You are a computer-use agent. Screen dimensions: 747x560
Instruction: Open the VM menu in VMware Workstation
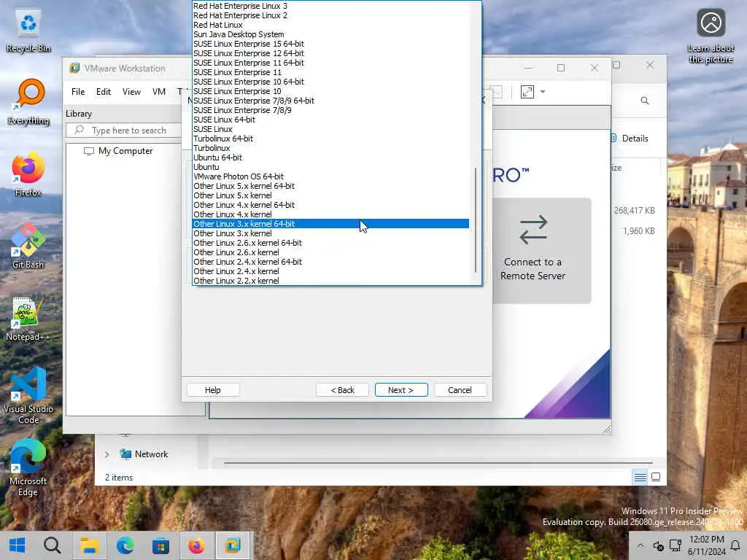click(x=159, y=92)
